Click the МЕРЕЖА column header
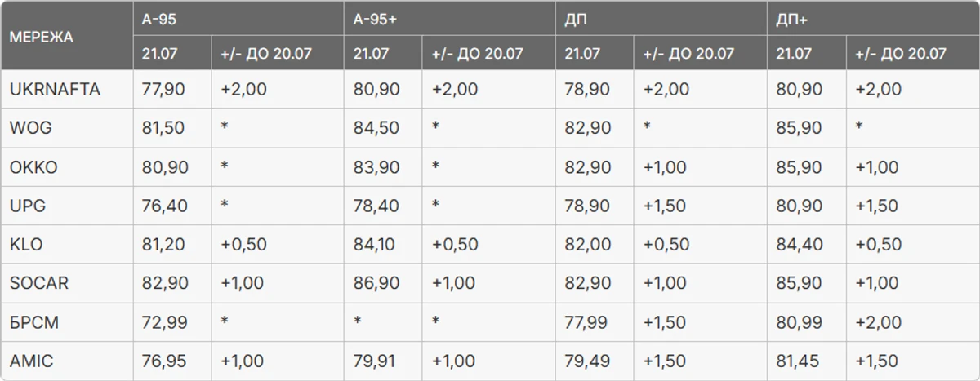This screenshot has height=381, width=980. click(x=41, y=37)
